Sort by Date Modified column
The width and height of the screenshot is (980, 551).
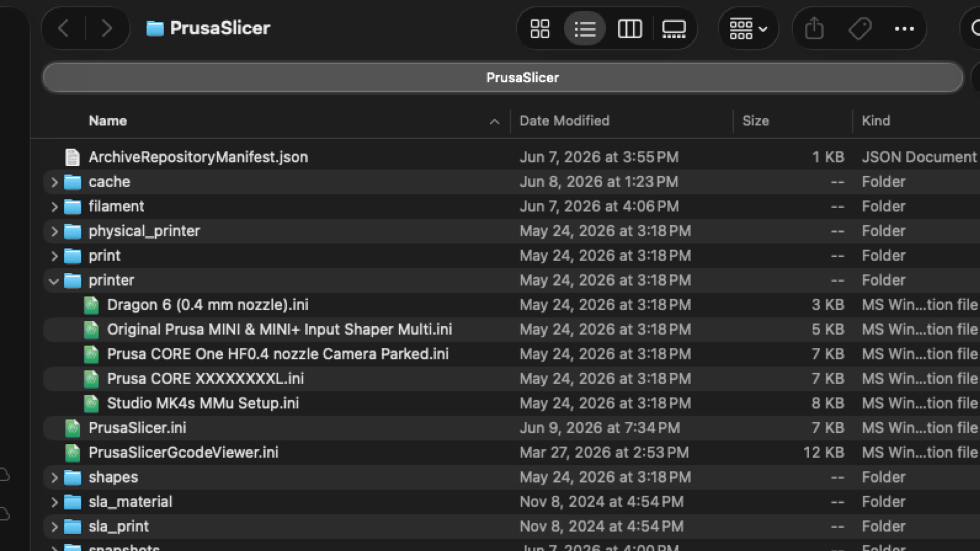tap(565, 121)
